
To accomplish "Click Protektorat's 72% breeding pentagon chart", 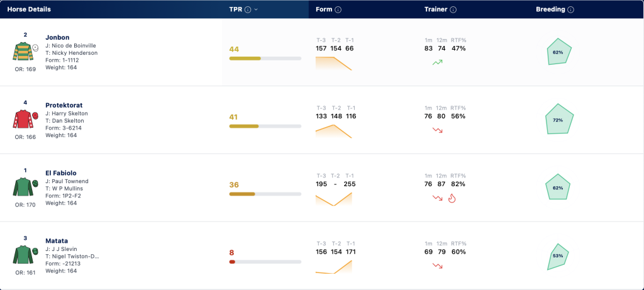I will [x=558, y=119].
